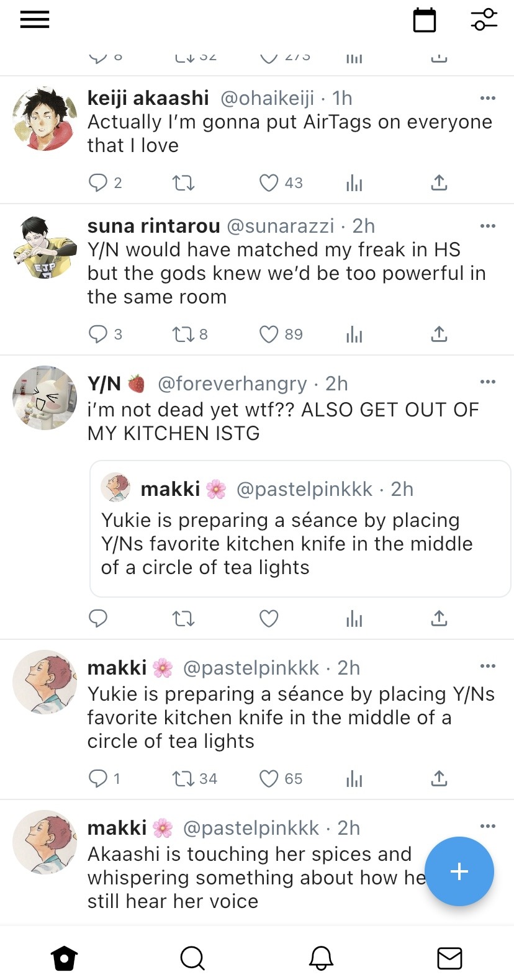Like keiji akaashi's AirTags tweet

point(269,183)
